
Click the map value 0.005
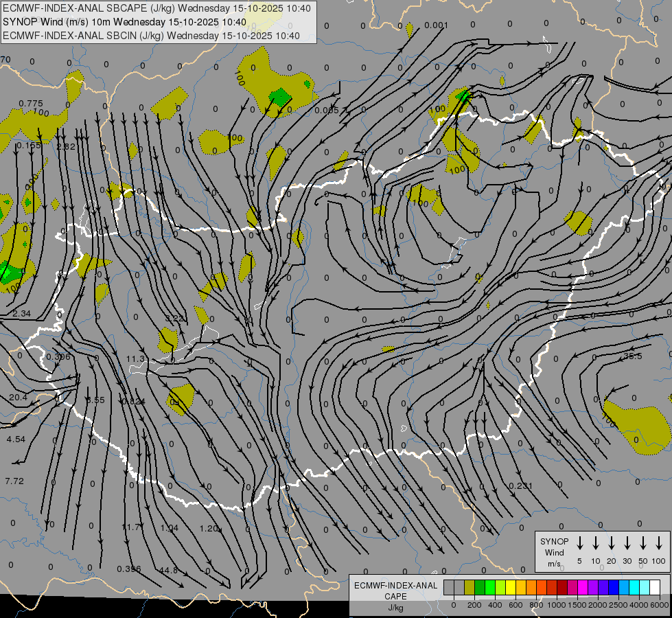(x=327, y=111)
